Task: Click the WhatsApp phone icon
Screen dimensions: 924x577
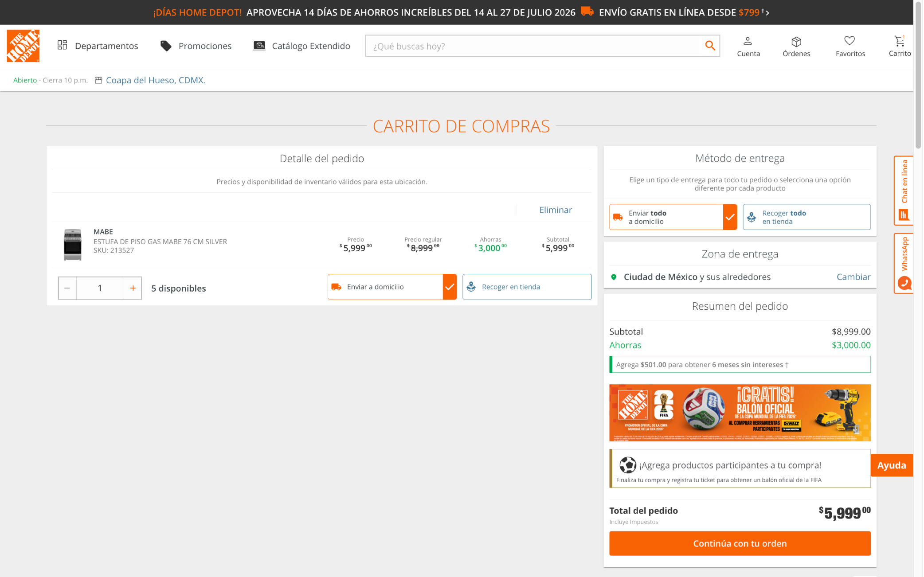Action: coord(904,283)
